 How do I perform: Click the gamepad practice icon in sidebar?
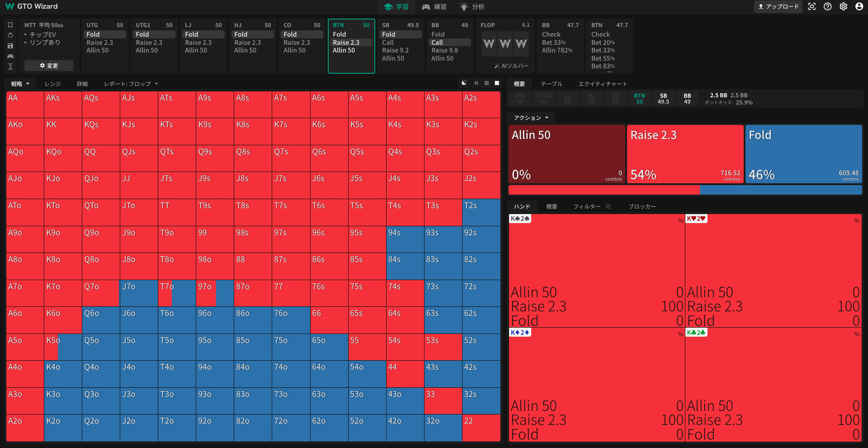(10, 56)
